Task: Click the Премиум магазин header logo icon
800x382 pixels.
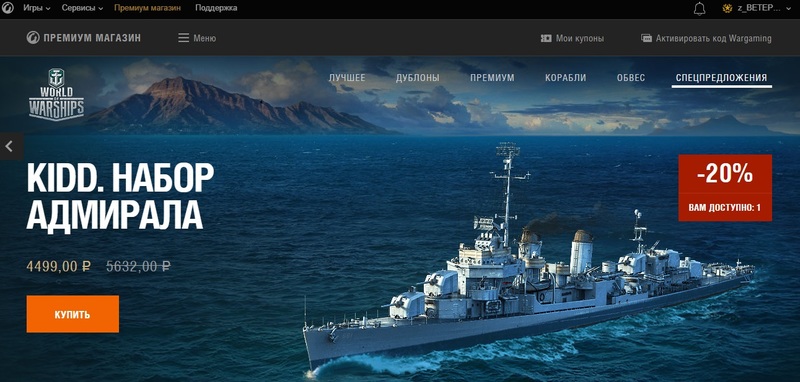Action: [x=33, y=38]
